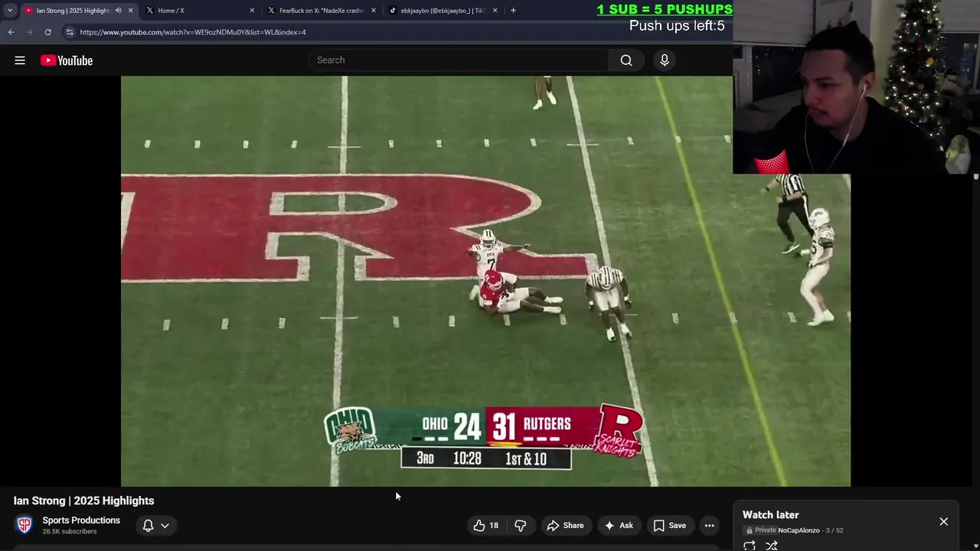This screenshot has height=551, width=980.
Task: Open NoCapAlonzo playlist owner link
Action: point(799,530)
